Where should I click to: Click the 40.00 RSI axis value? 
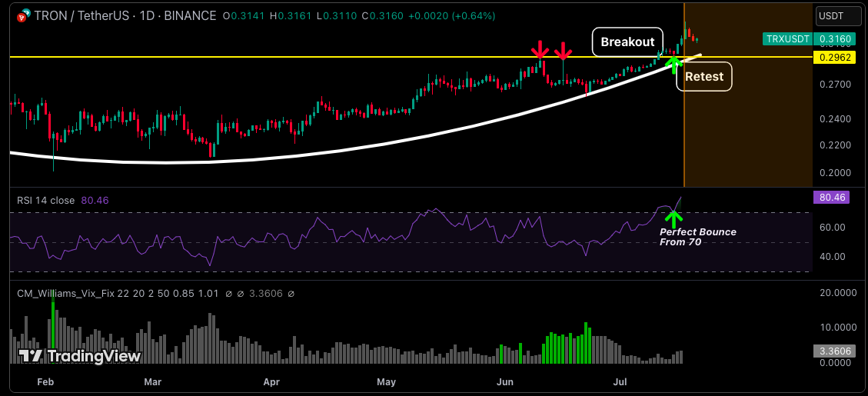(831, 256)
